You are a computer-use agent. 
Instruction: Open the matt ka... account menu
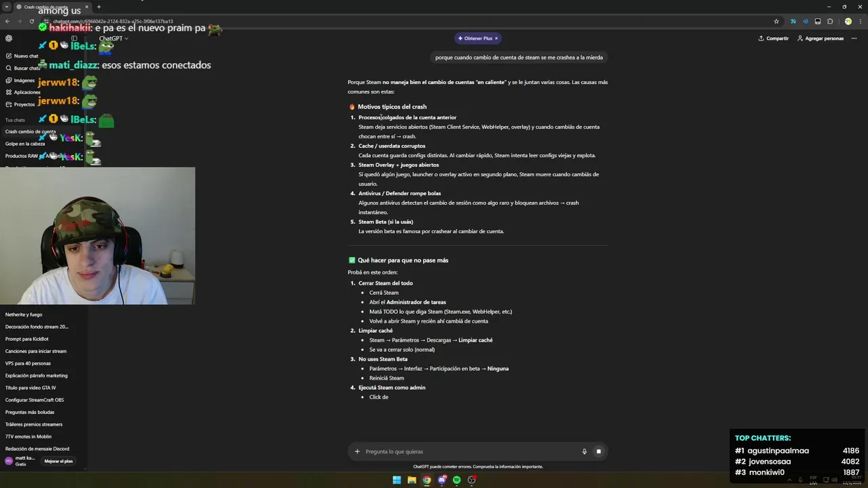pyautogui.click(x=20, y=461)
